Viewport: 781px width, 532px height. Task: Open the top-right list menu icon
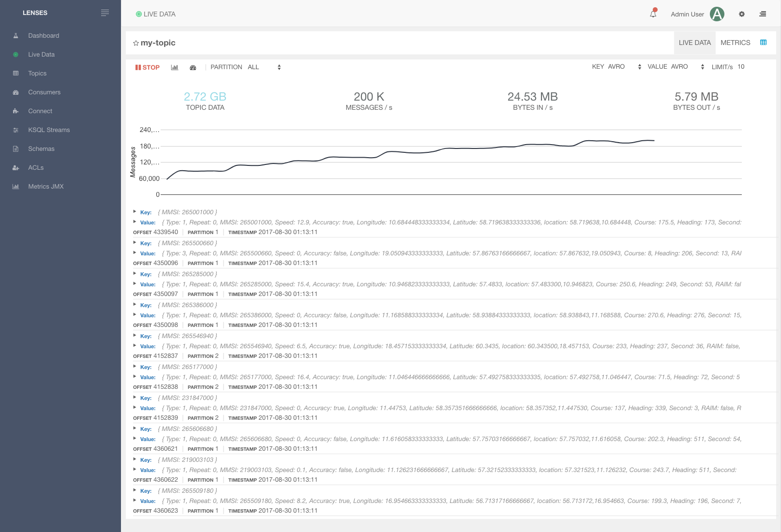[x=763, y=14]
